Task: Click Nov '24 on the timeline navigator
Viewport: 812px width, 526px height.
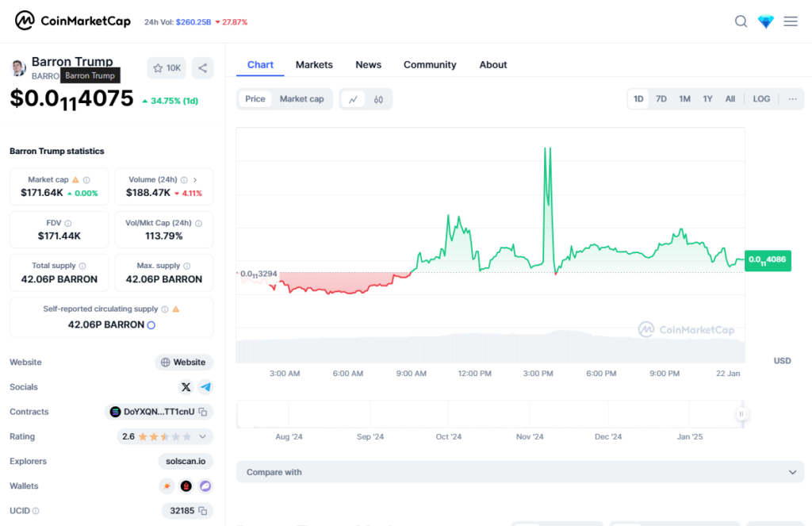Action: 530,437
